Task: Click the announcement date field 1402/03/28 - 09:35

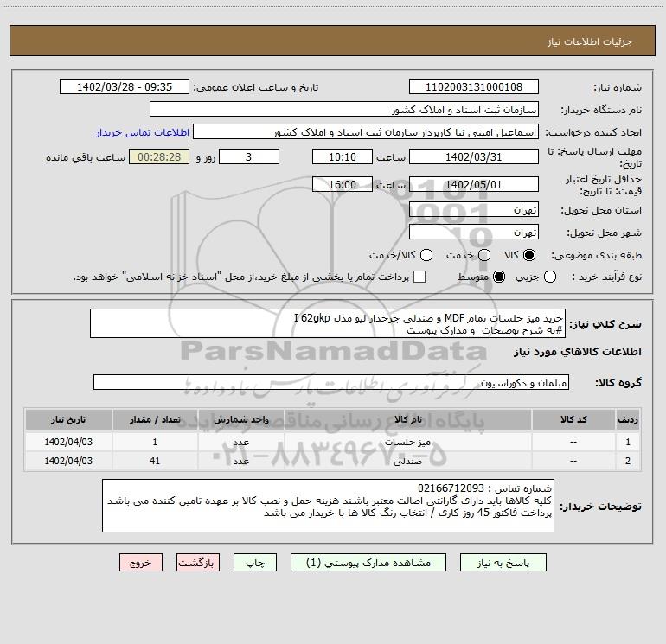Action: point(125,86)
